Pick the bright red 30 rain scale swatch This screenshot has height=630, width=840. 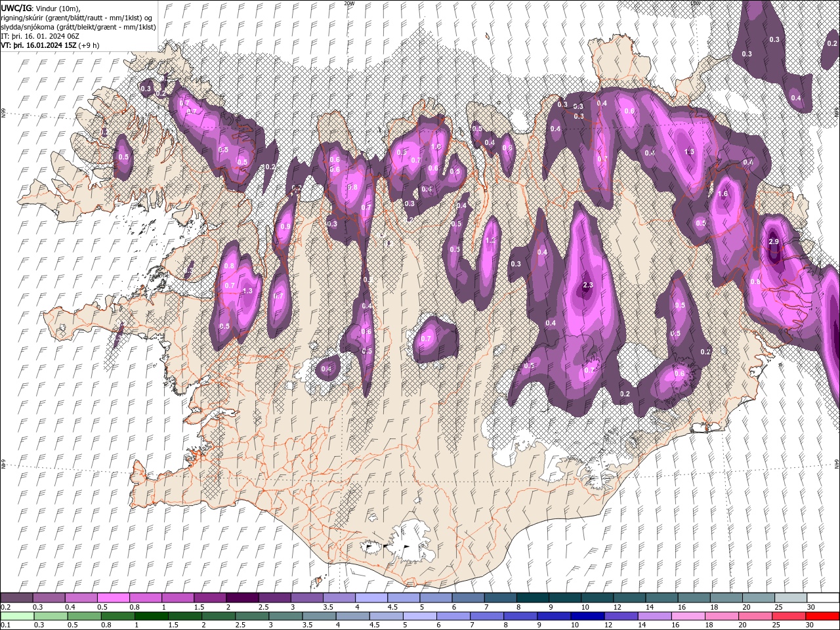point(822,616)
